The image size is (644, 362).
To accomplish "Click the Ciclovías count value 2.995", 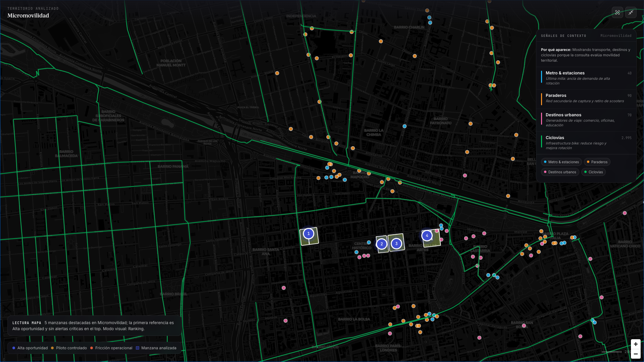I will click(626, 138).
